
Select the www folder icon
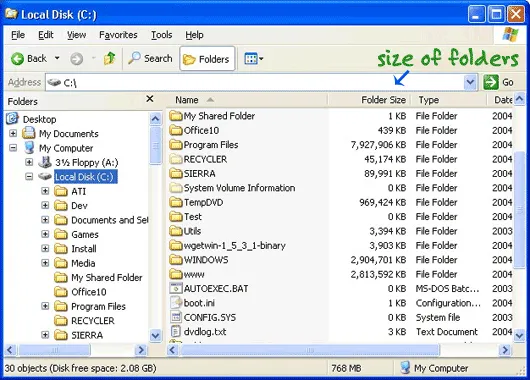click(176, 274)
